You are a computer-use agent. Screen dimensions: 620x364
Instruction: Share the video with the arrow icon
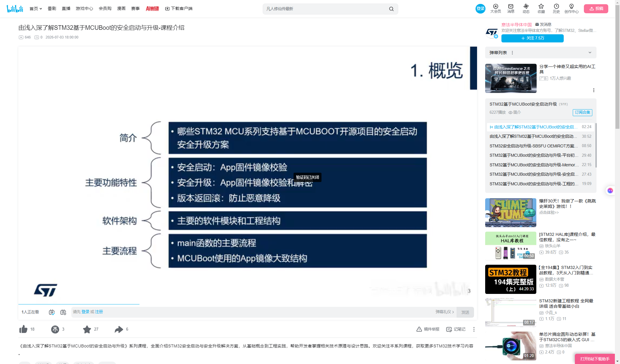click(119, 329)
